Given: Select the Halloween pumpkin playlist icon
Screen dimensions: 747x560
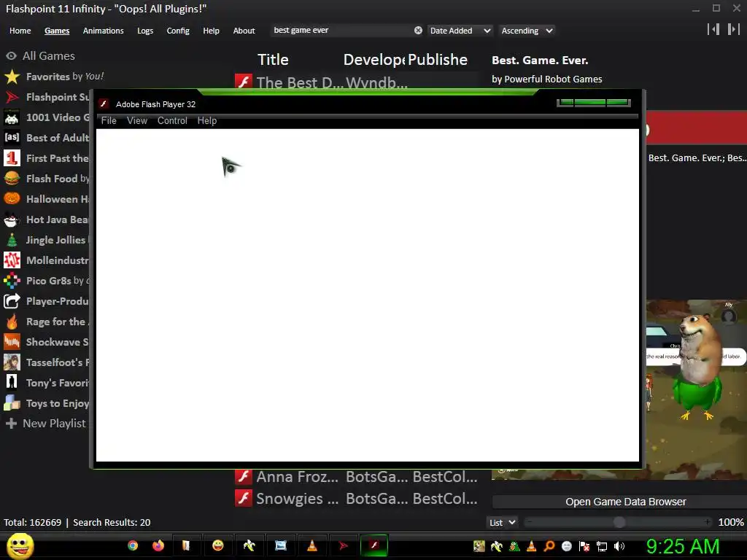Looking at the screenshot, I should coord(12,199).
